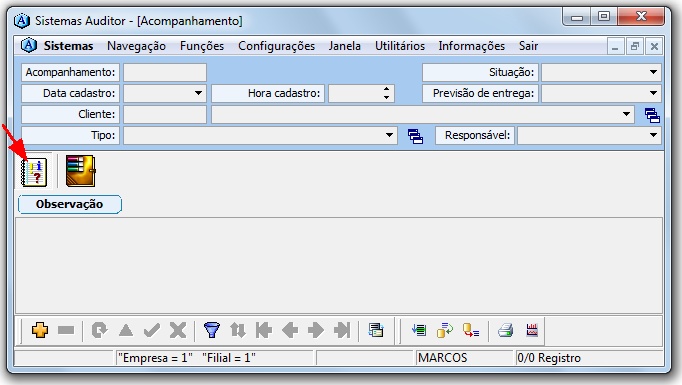Expand the Situação dropdown
Image resolution: width=682 pixels, height=385 pixels.
click(653, 72)
